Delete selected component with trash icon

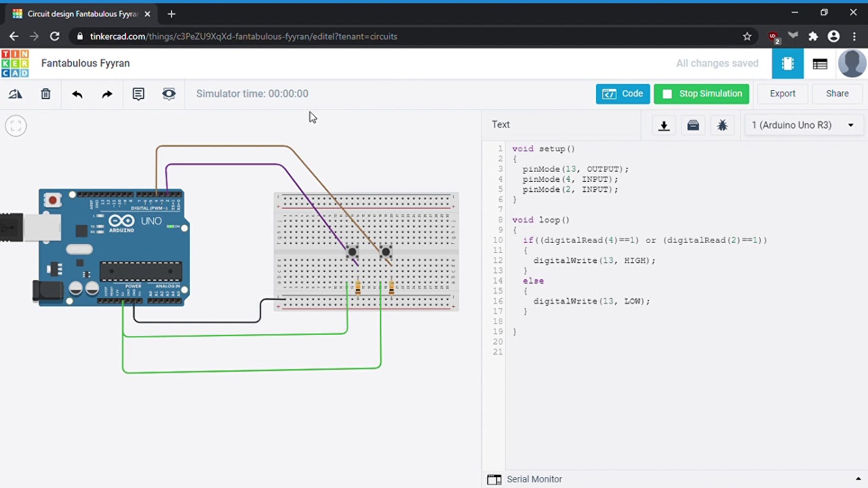tap(45, 94)
